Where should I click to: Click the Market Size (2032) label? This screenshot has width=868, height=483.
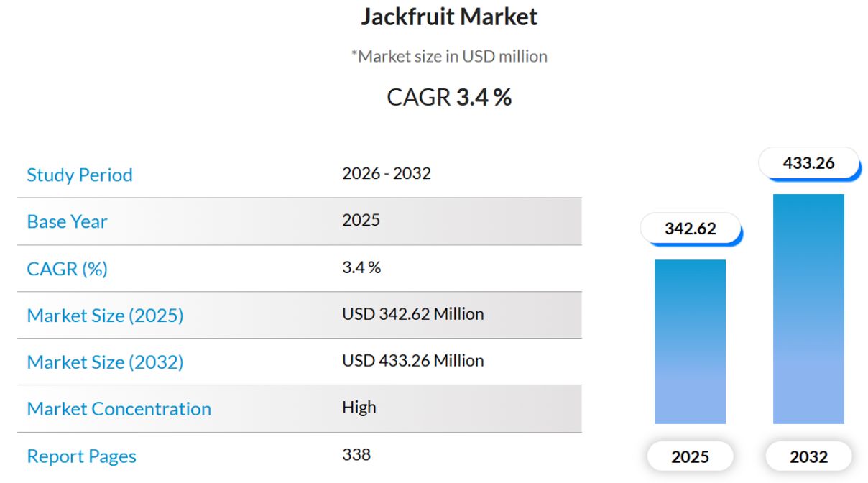(105, 362)
